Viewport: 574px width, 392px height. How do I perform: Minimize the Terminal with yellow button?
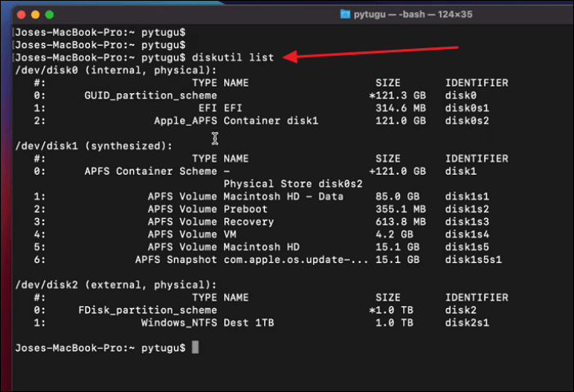[x=34, y=15]
